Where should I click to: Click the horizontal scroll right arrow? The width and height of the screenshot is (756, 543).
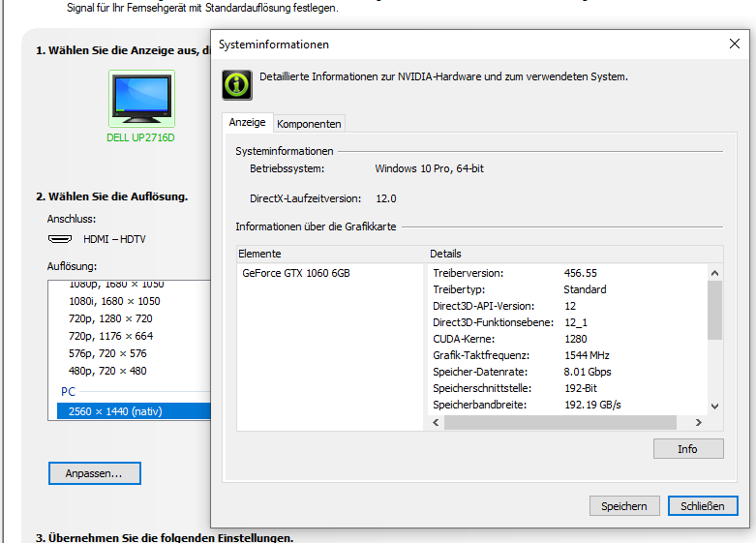click(699, 422)
